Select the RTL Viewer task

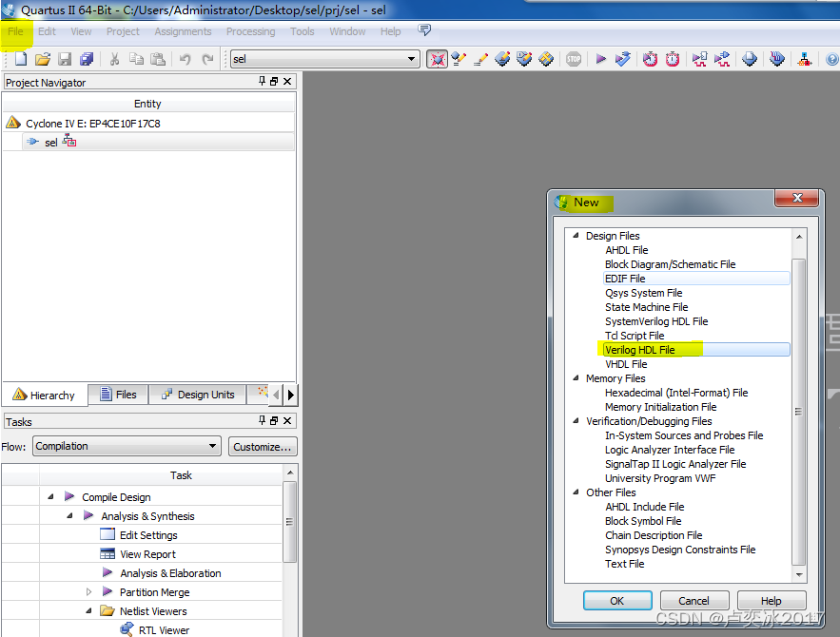(164, 630)
